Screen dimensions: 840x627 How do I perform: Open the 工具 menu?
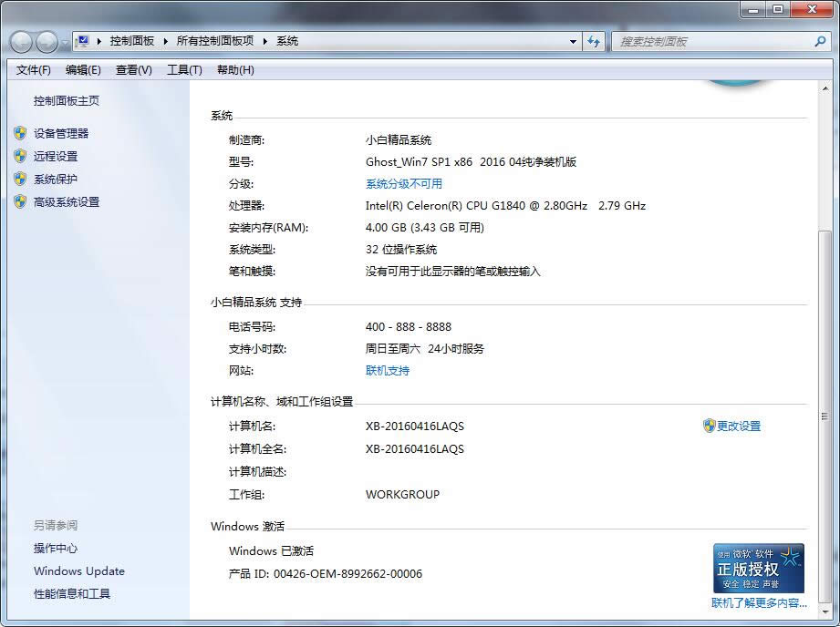[x=184, y=70]
